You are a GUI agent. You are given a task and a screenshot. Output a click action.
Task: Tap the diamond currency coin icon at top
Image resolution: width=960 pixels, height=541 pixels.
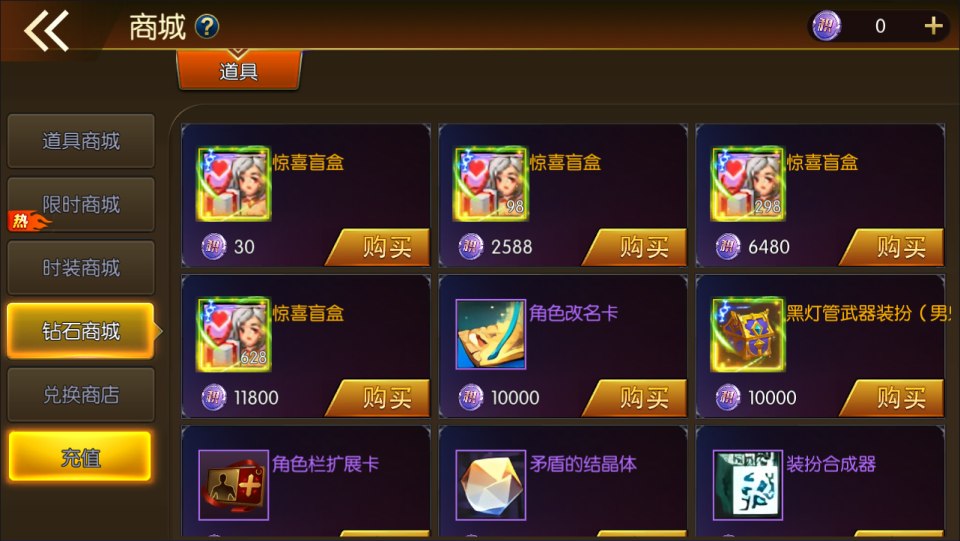[x=826, y=26]
